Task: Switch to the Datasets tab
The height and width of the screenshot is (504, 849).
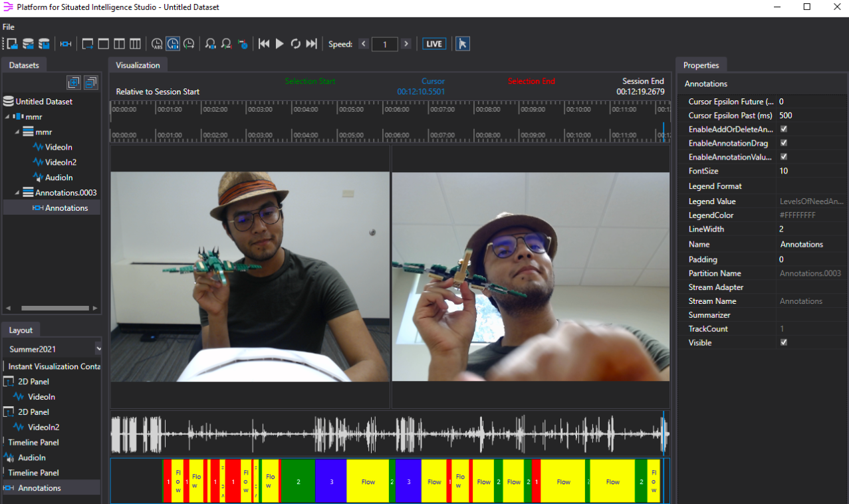Action: point(23,65)
